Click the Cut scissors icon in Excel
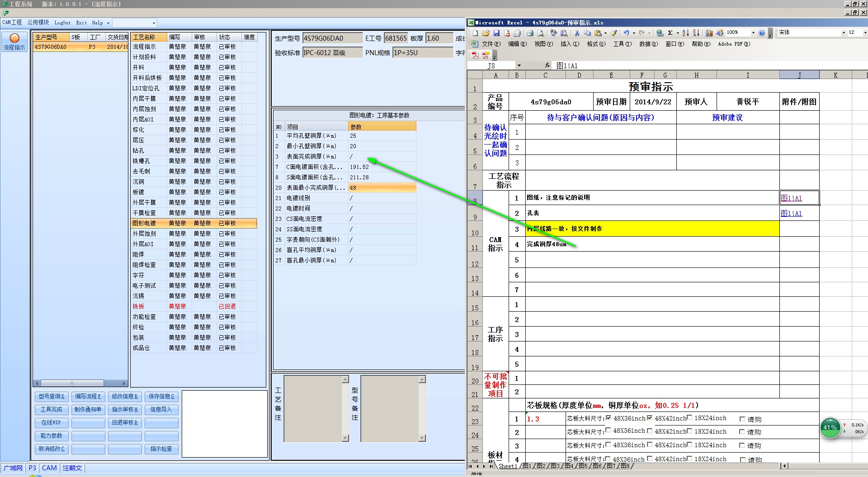The width and height of the screenshot is (868, 477). (577, 33)
